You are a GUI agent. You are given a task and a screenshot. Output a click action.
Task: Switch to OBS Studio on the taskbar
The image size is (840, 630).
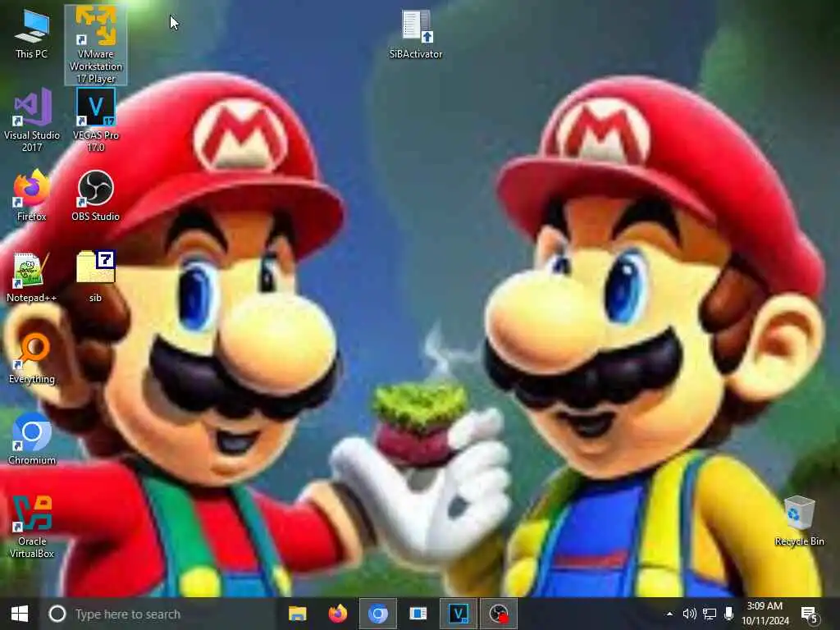click(498, 614)
